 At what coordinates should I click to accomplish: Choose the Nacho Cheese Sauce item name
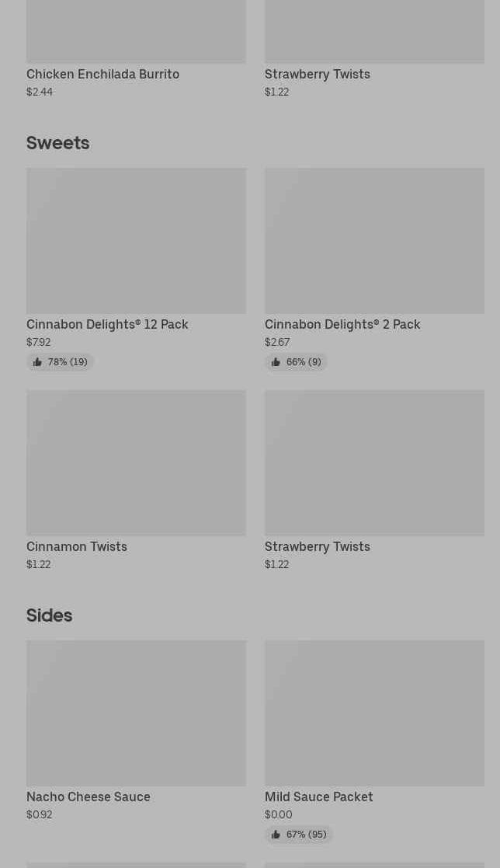[89, 797]
